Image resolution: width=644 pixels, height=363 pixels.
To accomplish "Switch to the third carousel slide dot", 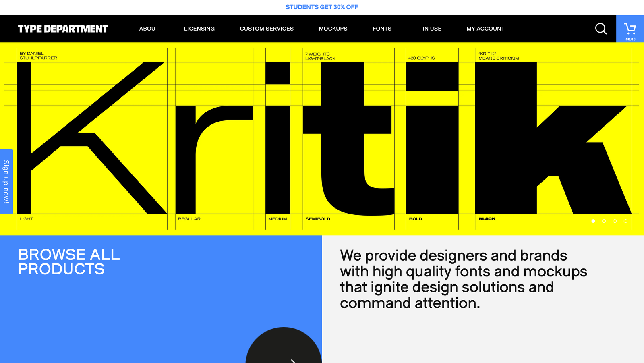I will click(x=615, y=221).
